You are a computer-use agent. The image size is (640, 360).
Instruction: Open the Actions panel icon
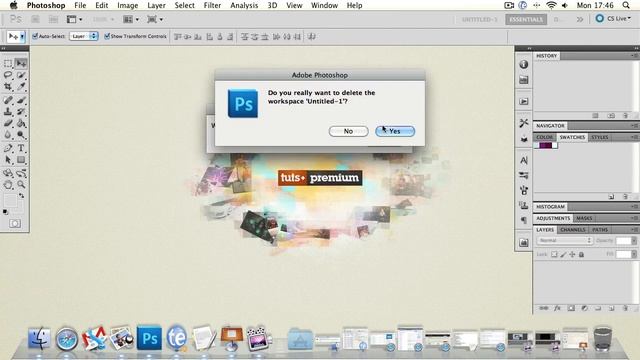pyautogui.click(x=524, y=101)
